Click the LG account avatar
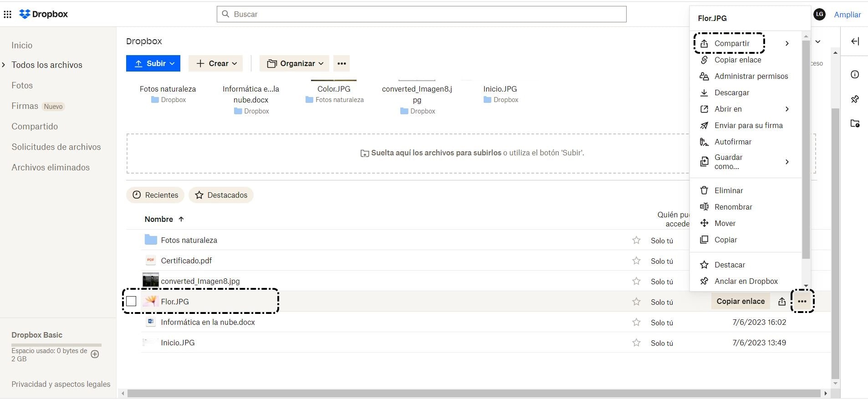 (819, 14)
